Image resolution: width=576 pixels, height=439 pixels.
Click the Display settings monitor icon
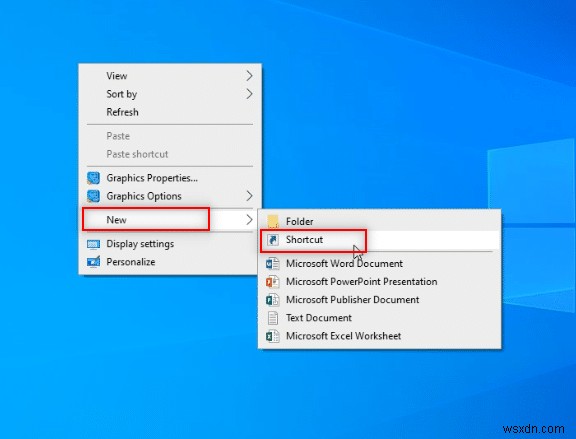(x=93, y=244)
